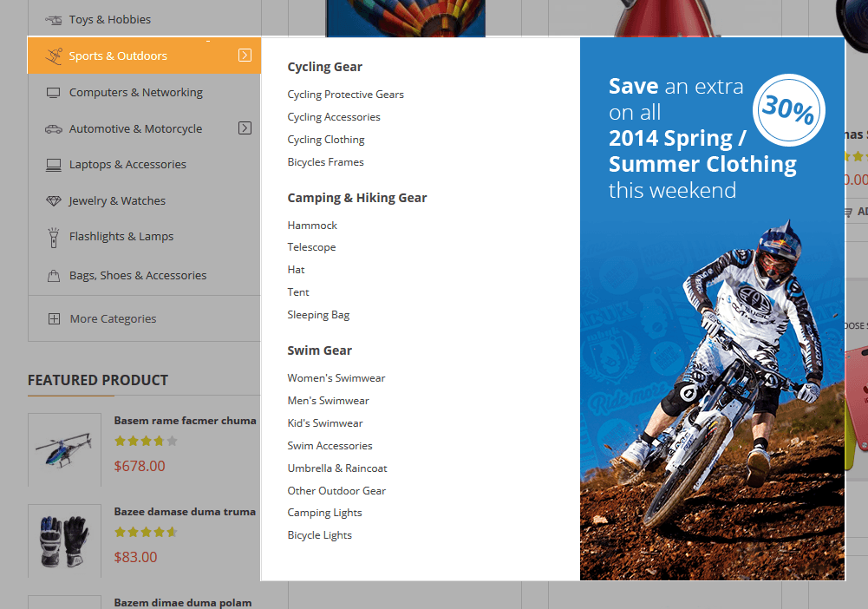The image size is (868, 609).
Task: Click the skier icon beside Sports & Outdoors
Action: point(54,56)
